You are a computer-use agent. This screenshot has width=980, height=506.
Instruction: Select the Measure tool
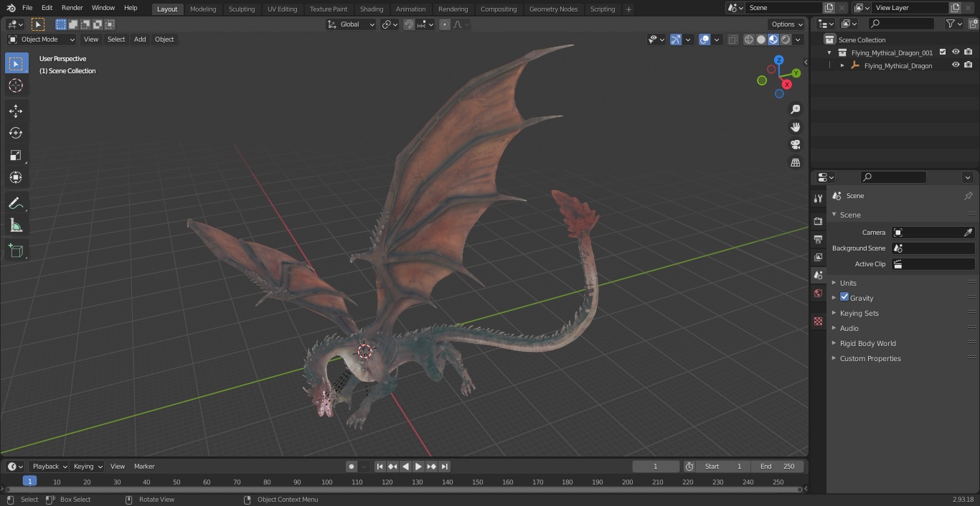(x=16, y=226)
